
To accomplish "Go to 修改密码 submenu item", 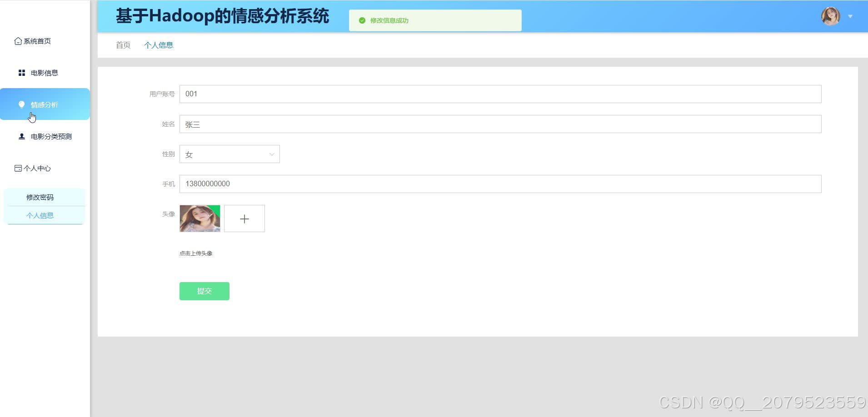I will 44,197.
